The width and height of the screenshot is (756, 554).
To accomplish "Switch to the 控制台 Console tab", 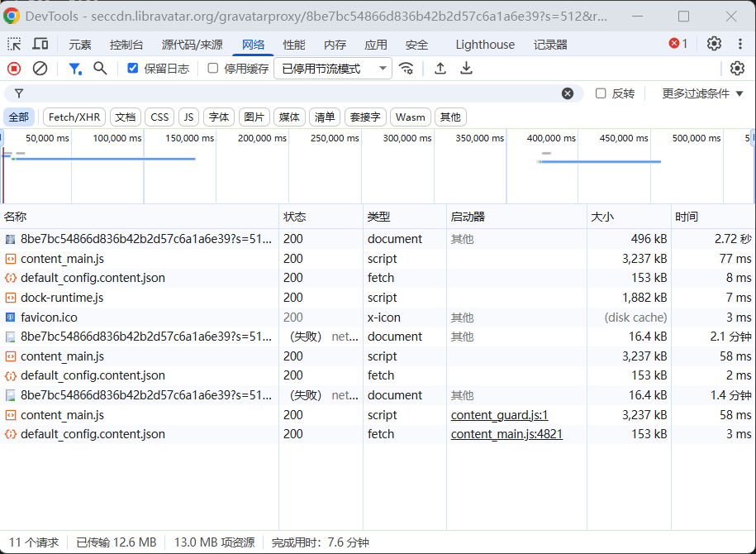I will click(x=126, y=45).
